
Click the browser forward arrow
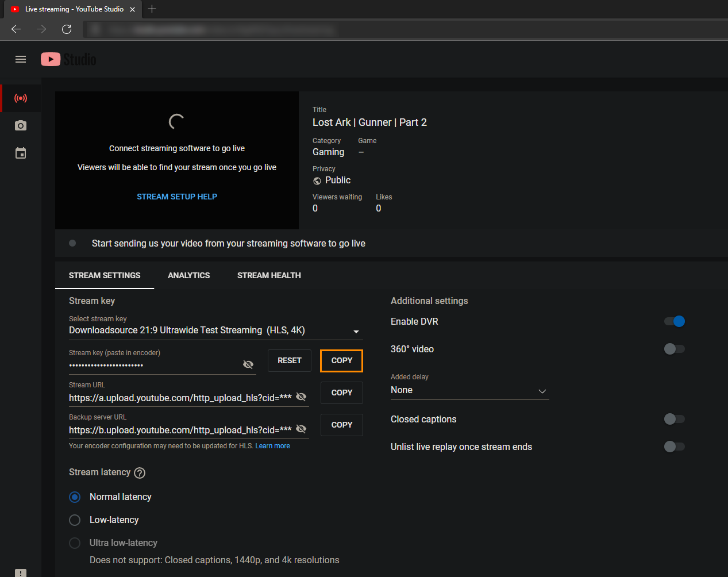[x=41, y=29]
